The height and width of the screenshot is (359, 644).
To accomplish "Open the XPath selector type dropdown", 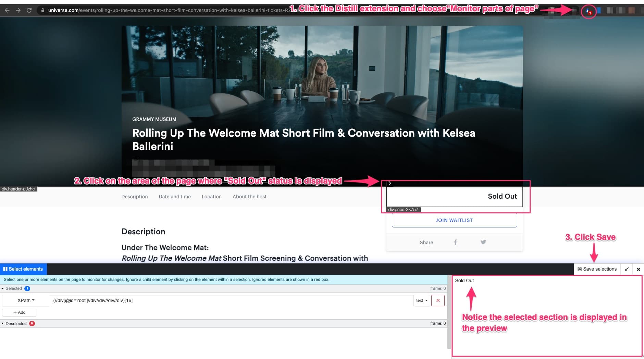I will tap(26, 300).
